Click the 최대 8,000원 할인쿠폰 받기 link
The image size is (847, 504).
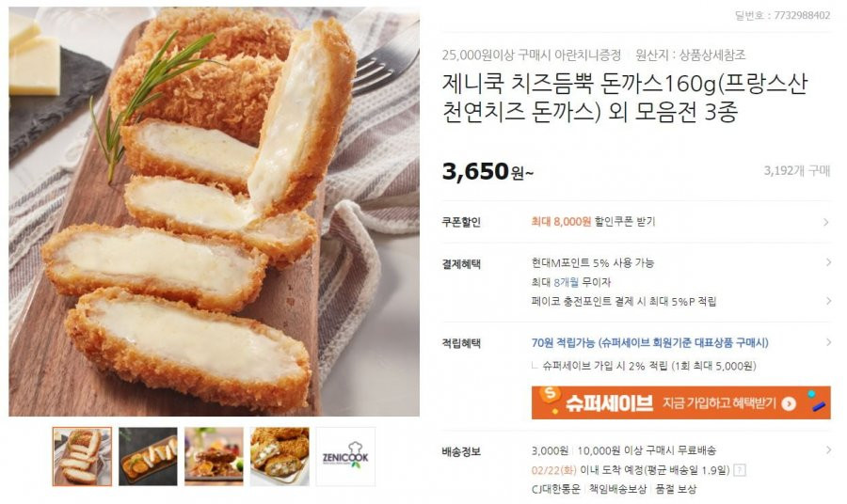593,222
